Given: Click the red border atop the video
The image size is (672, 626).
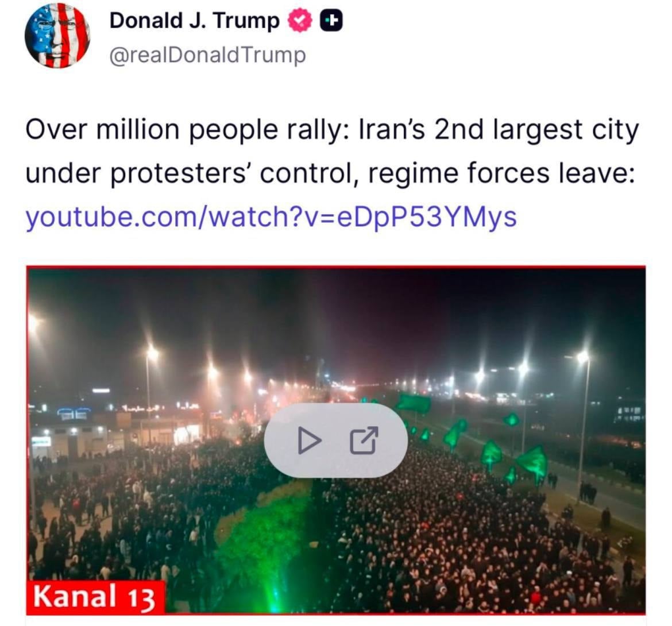Looking at the screenshot, I should pos(336,267).
